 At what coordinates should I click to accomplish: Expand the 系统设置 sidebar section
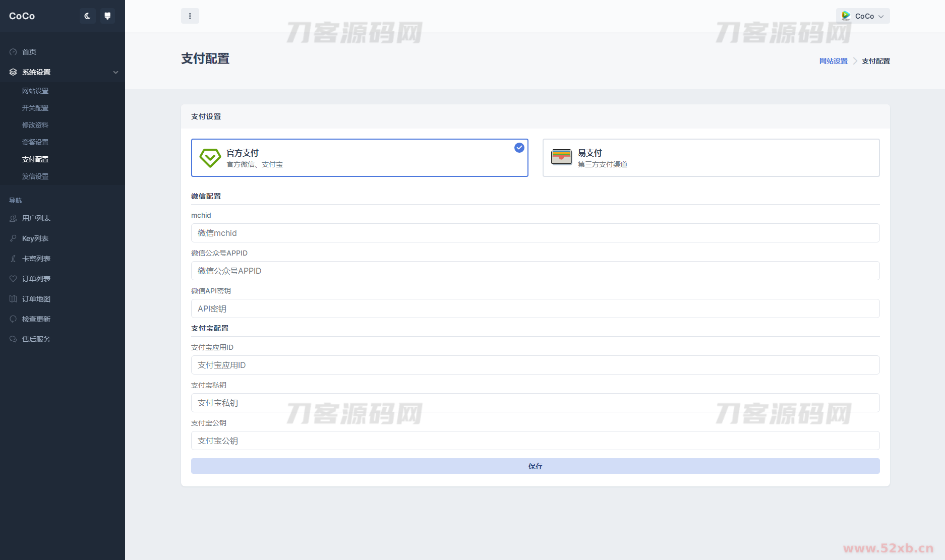tap(36, 72)
